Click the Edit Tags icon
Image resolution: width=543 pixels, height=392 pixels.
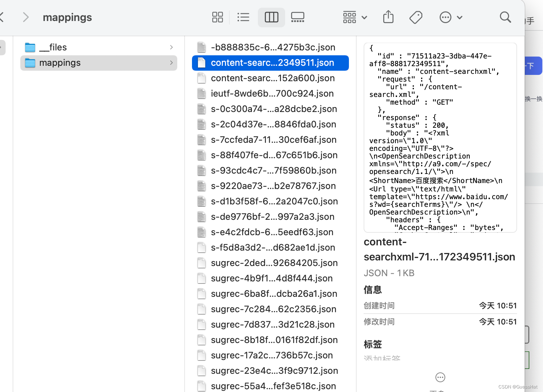click(x=416, y=17)
